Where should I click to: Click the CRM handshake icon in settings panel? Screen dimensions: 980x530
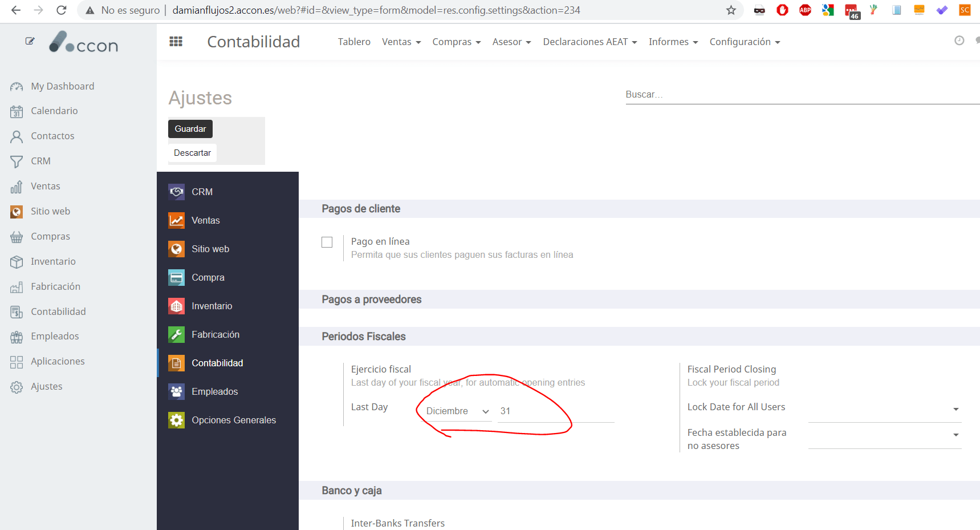[x=177, y=192]
